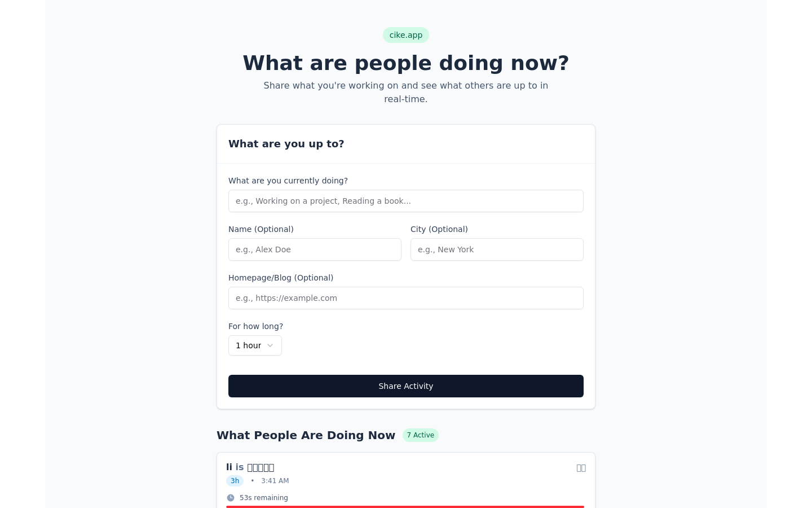
Task: Open the For how long dropdown
Action: [x=255, y=345]
